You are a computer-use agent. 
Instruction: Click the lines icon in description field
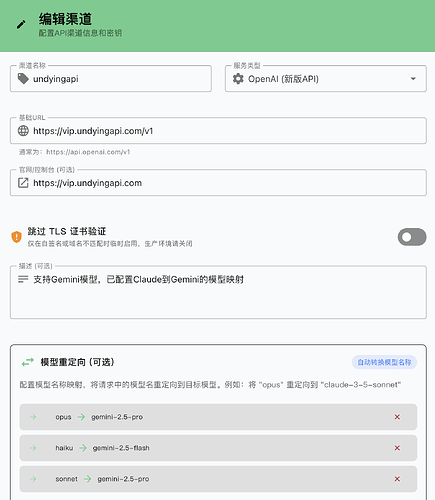pos(23,279)
